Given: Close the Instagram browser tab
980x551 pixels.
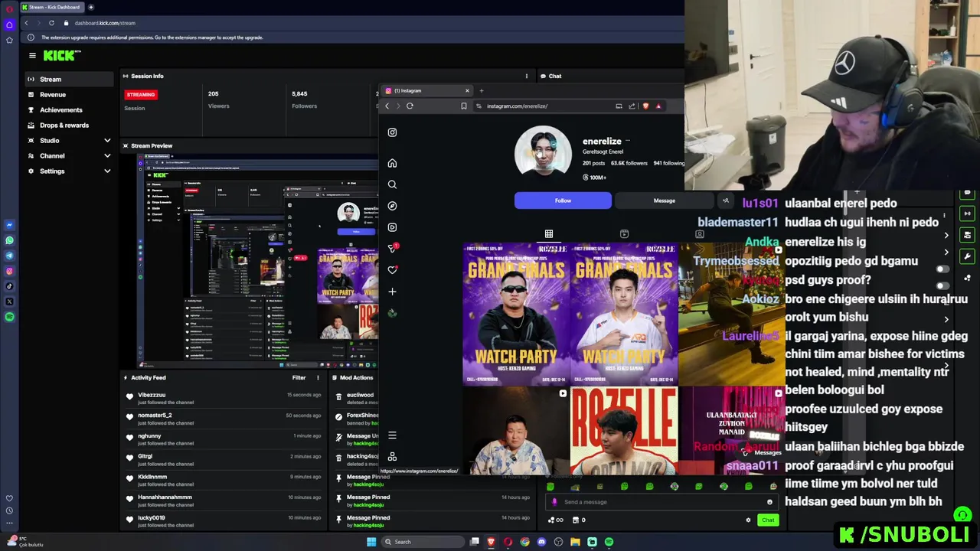Looking at the screenshot, I should (x=467, y=90).
